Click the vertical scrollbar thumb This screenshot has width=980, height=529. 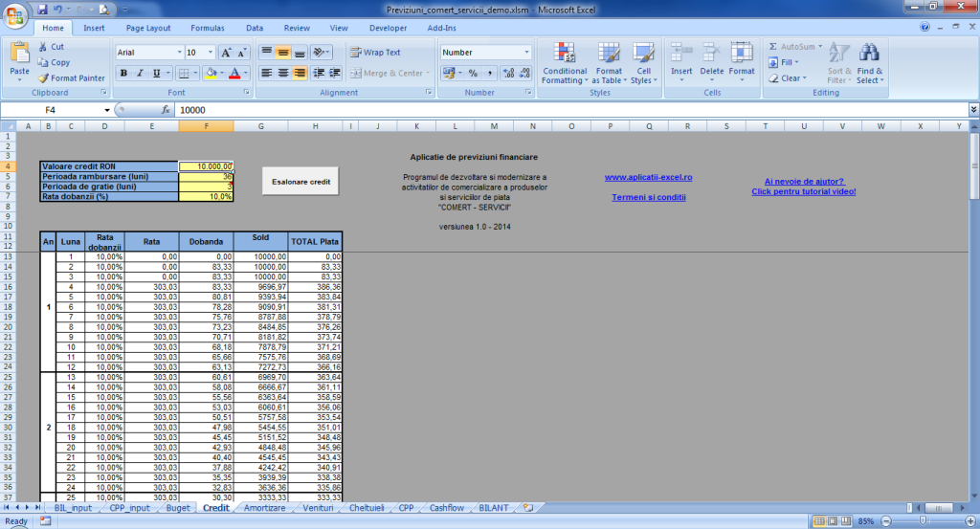click(x=973, y=166)
